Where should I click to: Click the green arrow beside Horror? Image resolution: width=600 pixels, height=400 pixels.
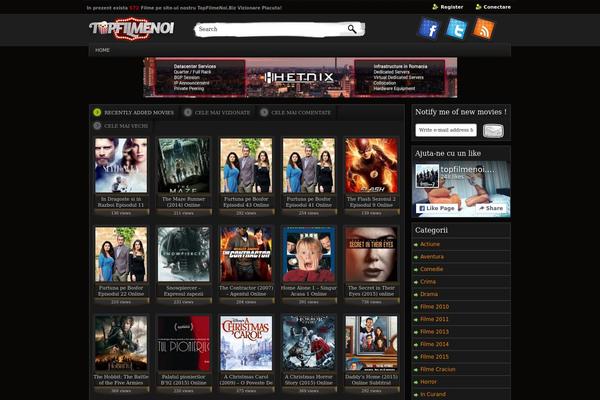click(x=416, y=382)
